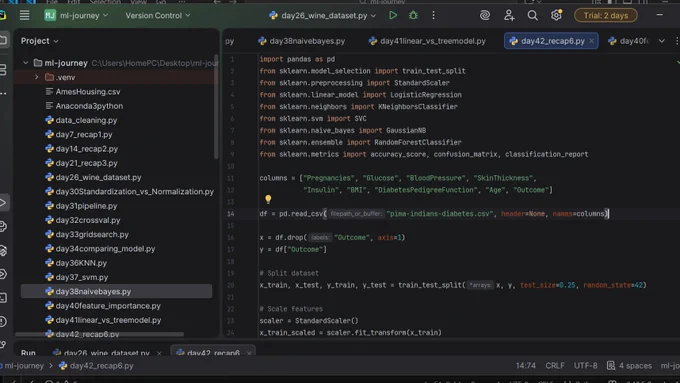Open day7_recap1.py in project tree
This screenshot has width=680, height=383.
79,134
